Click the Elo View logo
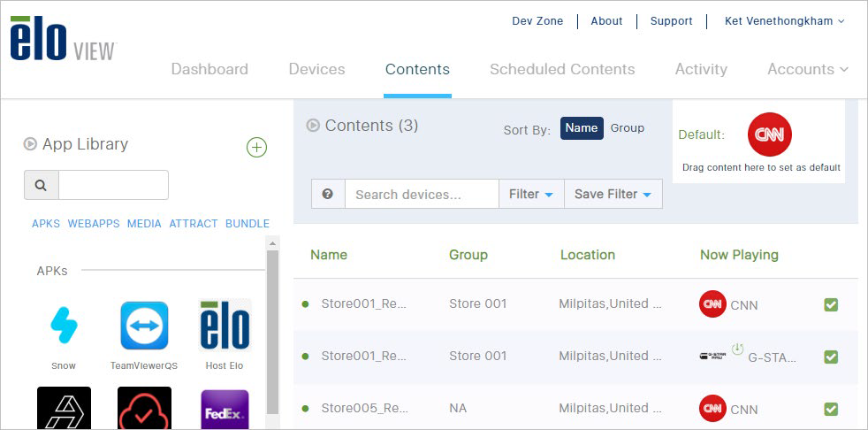This screenshot has width=868, height=430. (x=63, y=38)
